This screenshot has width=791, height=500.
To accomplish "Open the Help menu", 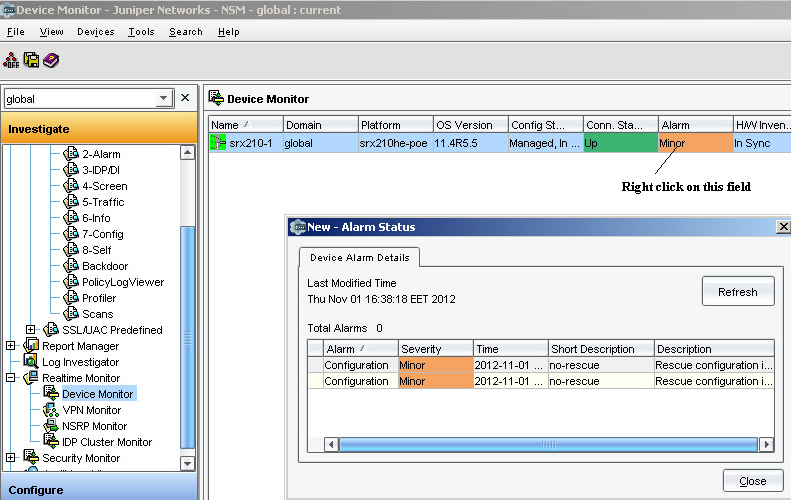I will [229, 32].
